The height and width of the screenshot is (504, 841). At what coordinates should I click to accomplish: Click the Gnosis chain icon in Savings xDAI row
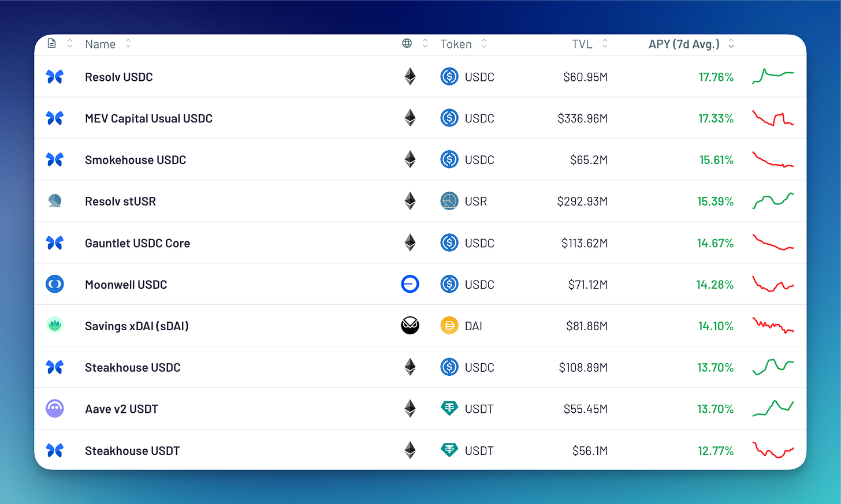[410, 326]
